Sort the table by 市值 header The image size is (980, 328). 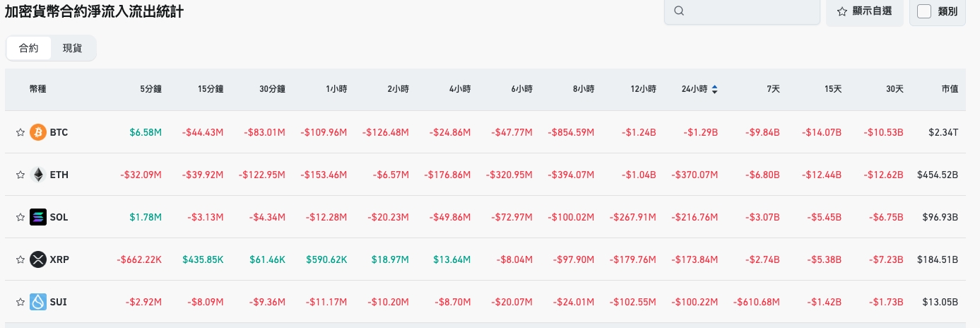(950, 89)
